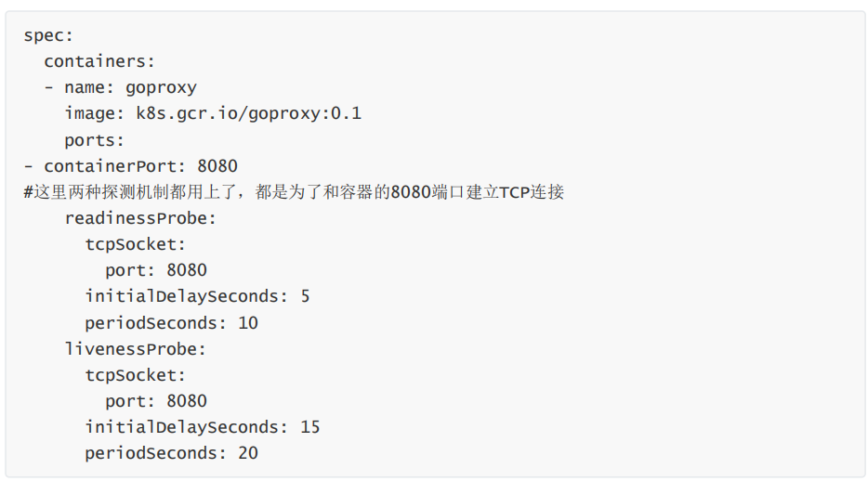Click the image value k8s.gcr.io/goproxy:0.1
The width and height of the screenshot is (868, 481).
pos(248,114)
